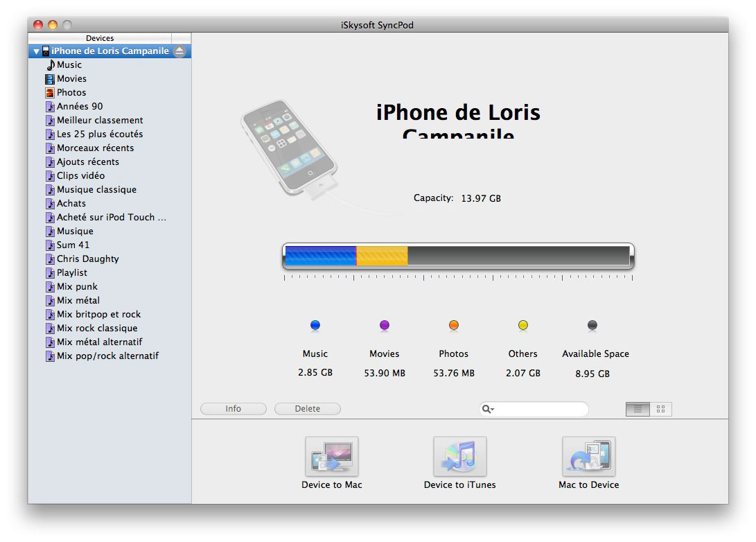Click the Music note icon in sidebar

pos(50,64)
